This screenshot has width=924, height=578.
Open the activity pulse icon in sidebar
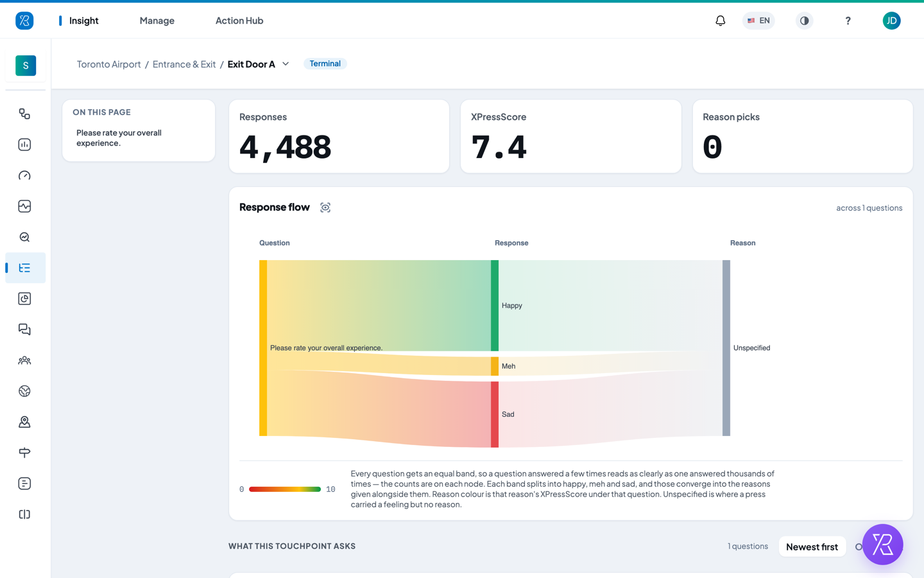coord(24,206)
